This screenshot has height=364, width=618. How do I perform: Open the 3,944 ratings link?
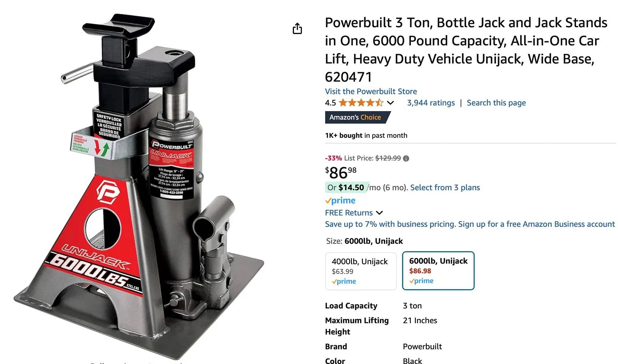point(431,103)
